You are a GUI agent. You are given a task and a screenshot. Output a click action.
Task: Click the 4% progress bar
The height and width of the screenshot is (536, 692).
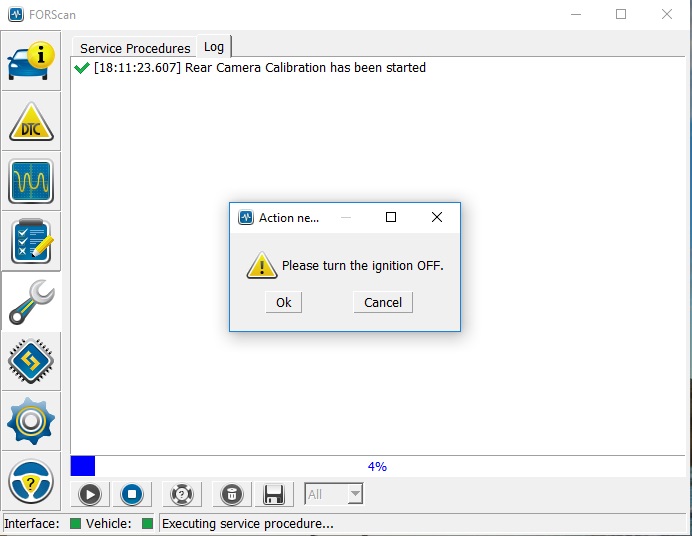pyautogui.click(x=377, y=466)
